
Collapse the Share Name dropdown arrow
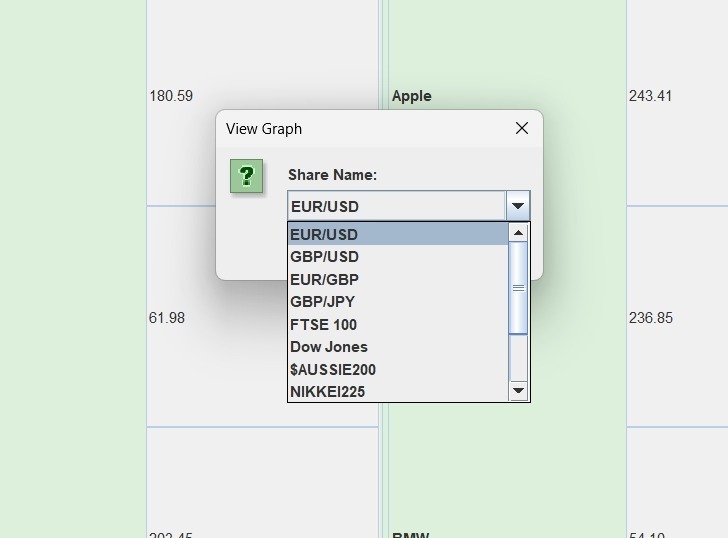pyautogui.click(x=518, y=206)
